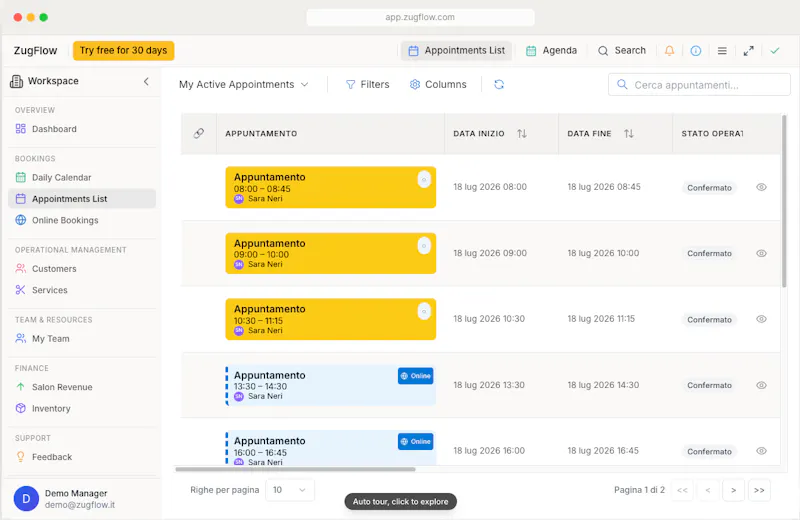Open Dashboard in sidebar

[82, 129]
